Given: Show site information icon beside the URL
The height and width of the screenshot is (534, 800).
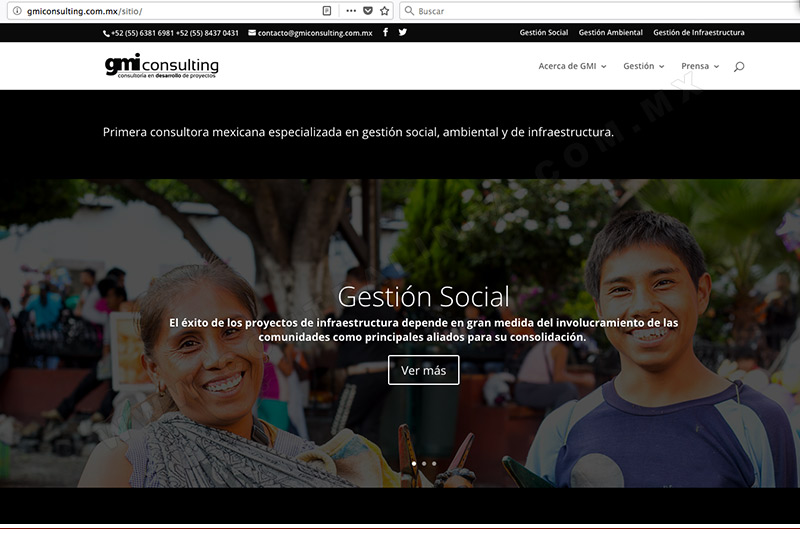Looking at the screenshot, I should point(17,11).
